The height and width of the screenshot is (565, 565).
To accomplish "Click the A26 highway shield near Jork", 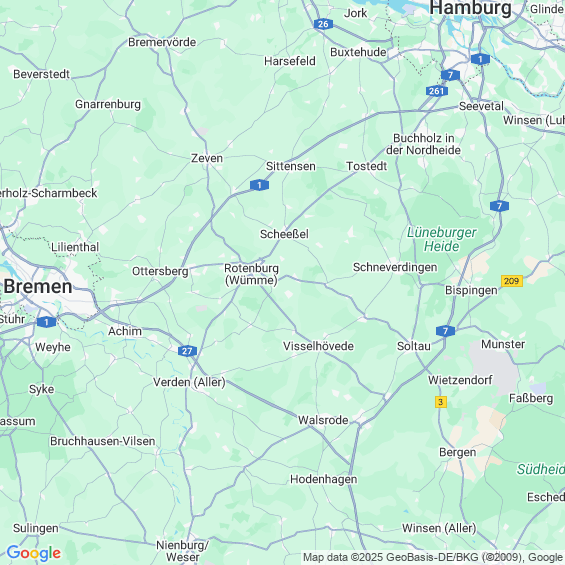I will (x=323, y=24).
